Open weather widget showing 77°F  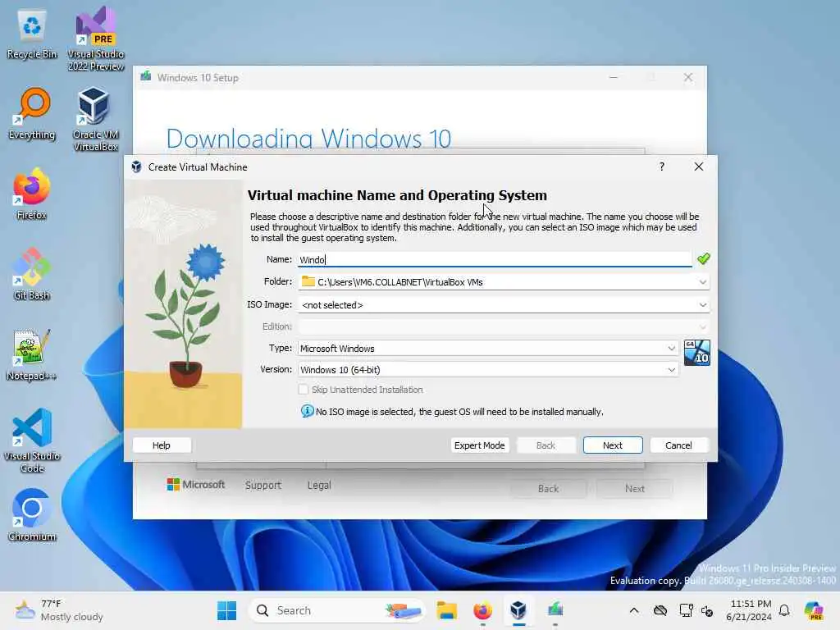(59, 610)
